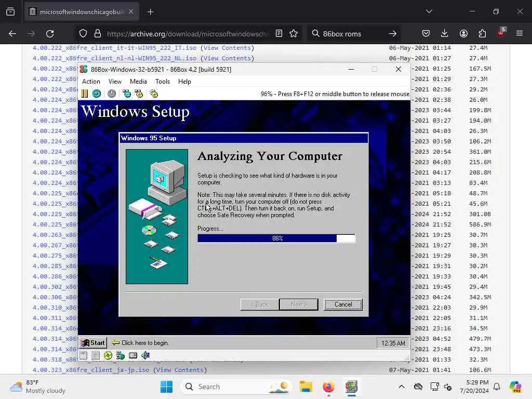Open Firefox account icon
This screenshot has height=399, width=532.
(463, 34)
